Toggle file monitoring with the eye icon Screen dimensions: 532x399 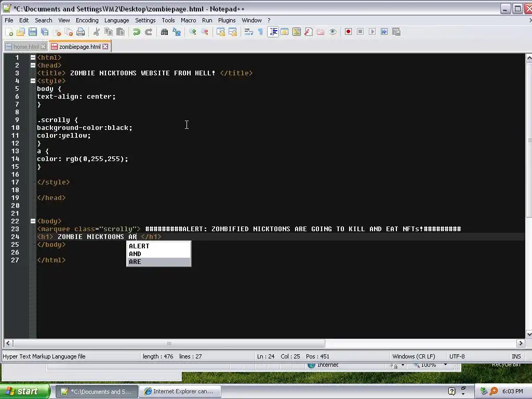click(x=332, y=32)
